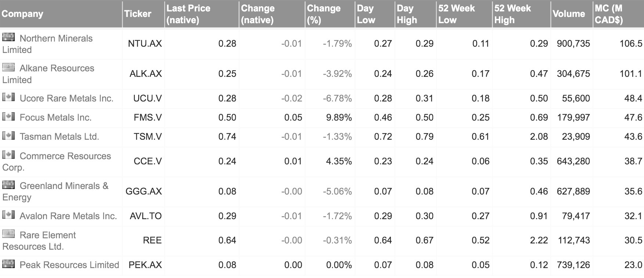This screenshot has height=278, width=644.
Task: Click the NTU.AX ticker cell
Action: (x=145, y=44)
